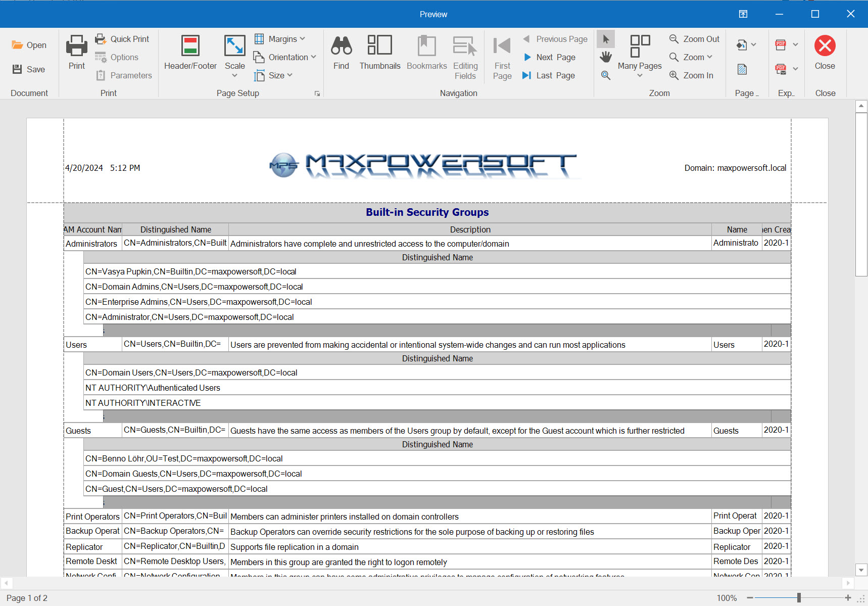
Task: Click the Save document icon
Action: 17,69
